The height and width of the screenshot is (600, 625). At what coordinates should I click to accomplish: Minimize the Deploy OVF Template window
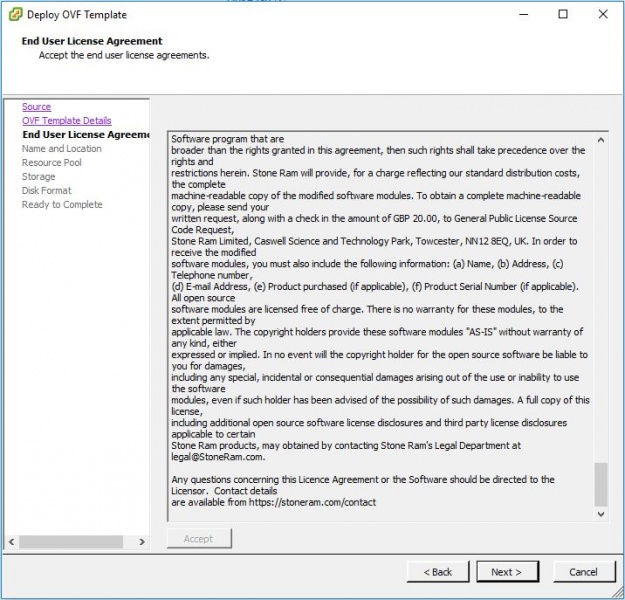524,14
